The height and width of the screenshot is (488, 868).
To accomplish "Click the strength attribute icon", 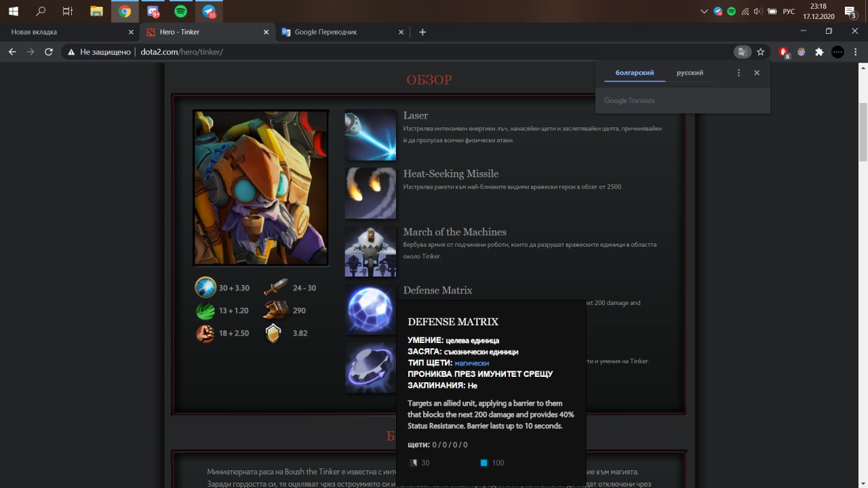I will [205, 333].
